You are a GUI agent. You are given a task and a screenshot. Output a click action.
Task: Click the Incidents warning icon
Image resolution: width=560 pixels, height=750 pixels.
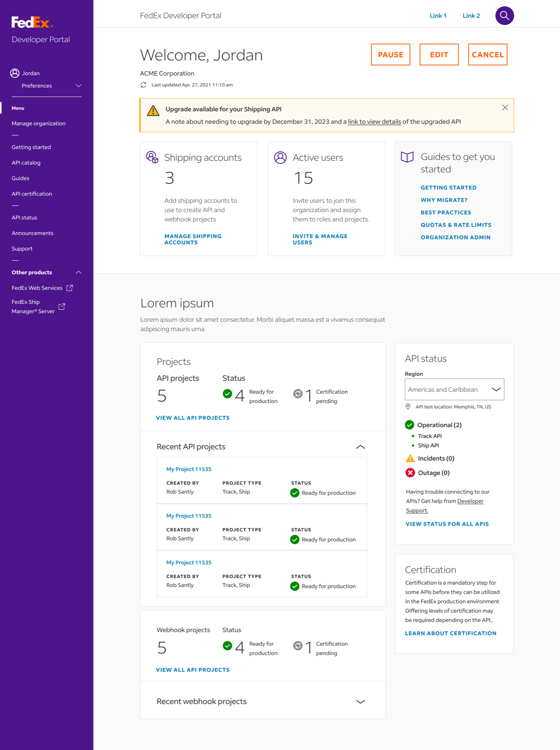[x=410, y=458]
